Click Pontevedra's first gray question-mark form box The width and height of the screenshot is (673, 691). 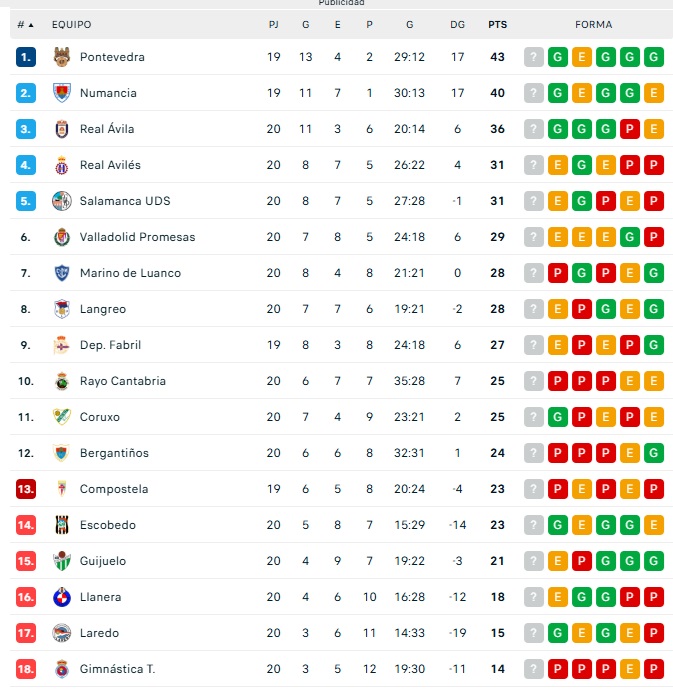click(534, 57)
